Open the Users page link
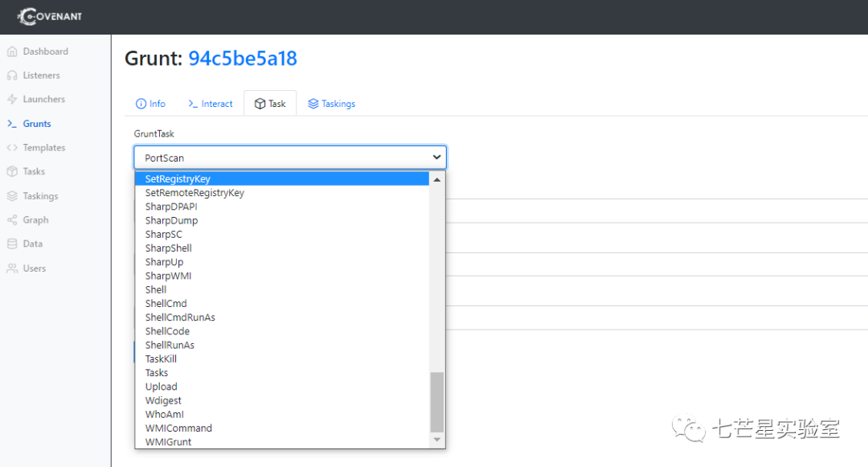 [35, 268]
